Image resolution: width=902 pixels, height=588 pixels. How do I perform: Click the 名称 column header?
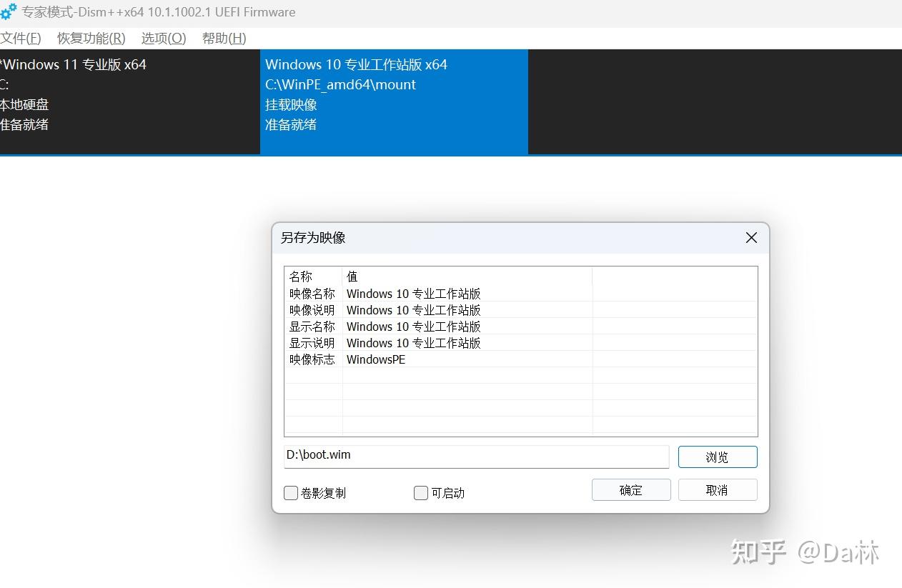point(314,276)
